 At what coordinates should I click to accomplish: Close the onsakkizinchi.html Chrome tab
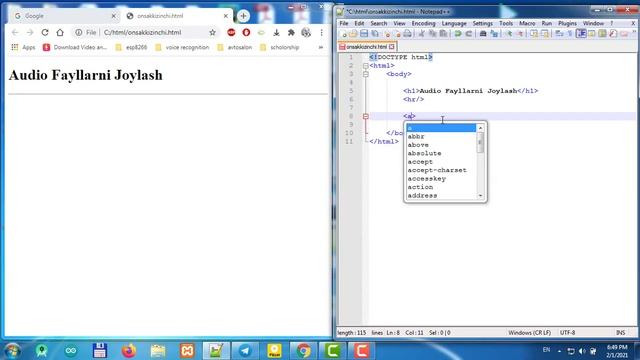[x=226, y=16]
